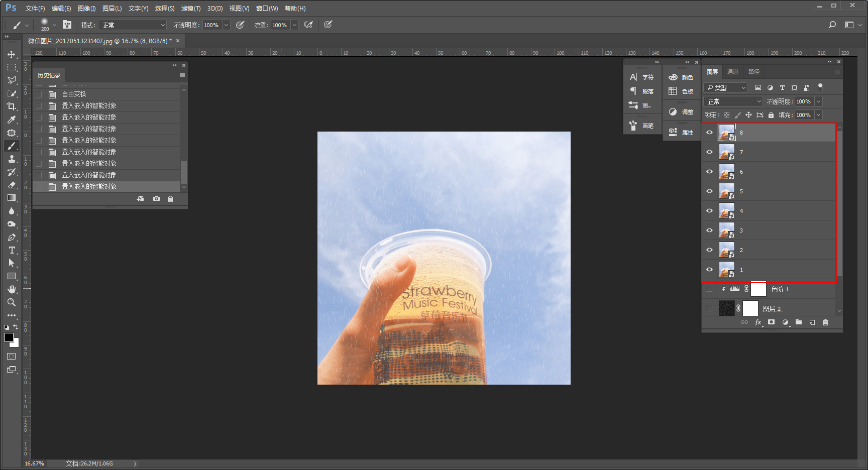The width and height of the screenshot is (868, 470).
Task: Click Edit in Quick Mask Mode icon
Action: point(12,357)
